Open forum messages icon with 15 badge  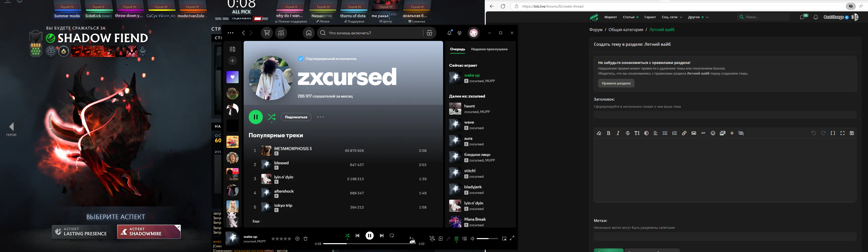[803, 17]
